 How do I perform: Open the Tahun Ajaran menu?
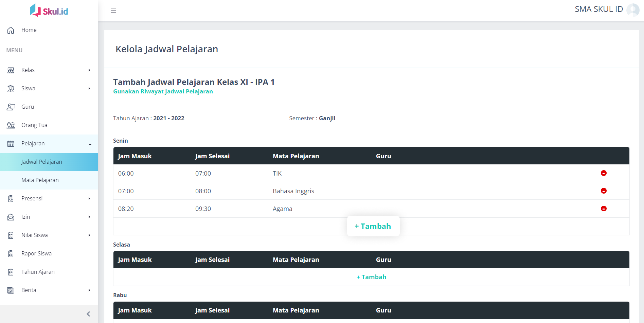click(38, 272)
